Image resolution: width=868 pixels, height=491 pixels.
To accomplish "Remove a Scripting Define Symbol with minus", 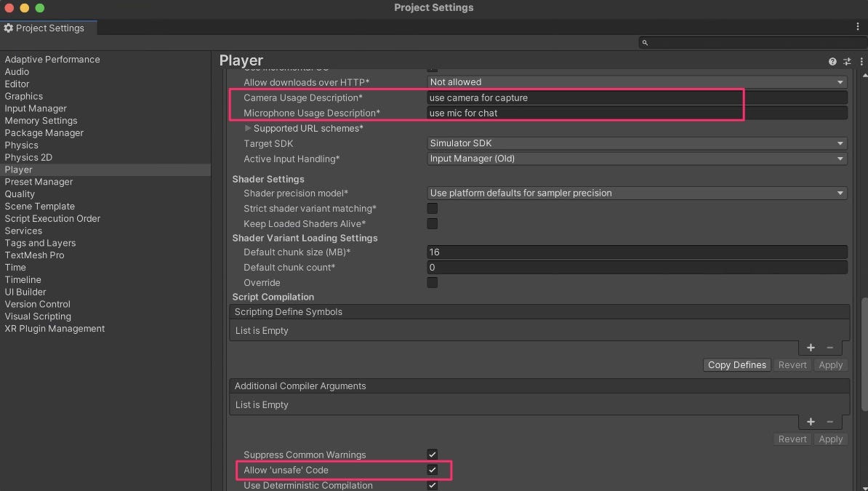I will tap(829, 348).
